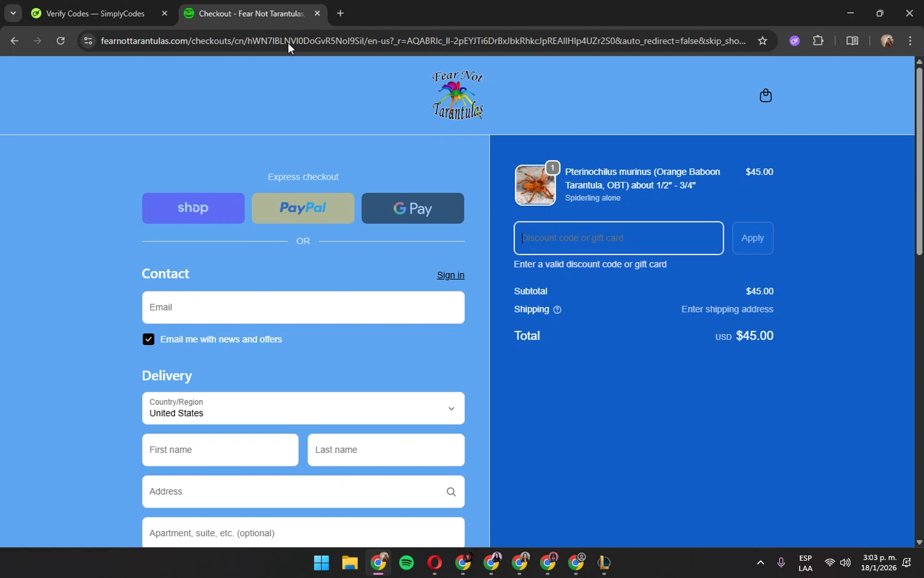Apply the discount code
924x578 pixels.
click(753, 238)
